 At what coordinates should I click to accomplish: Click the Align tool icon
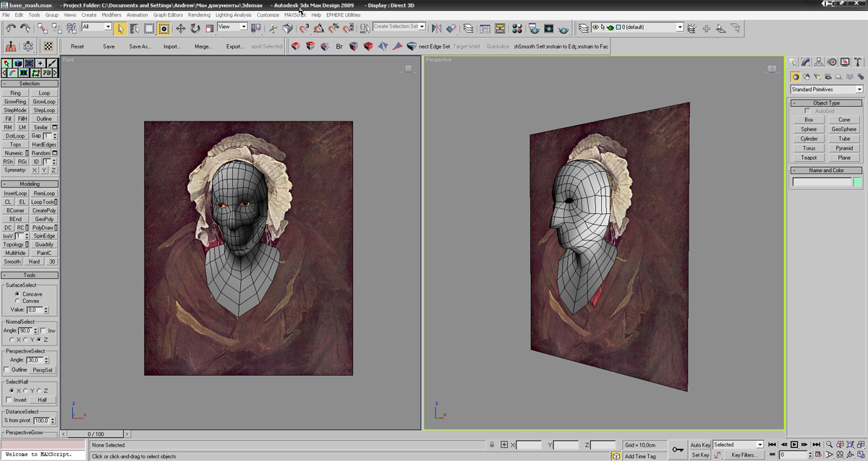(451, 28)
